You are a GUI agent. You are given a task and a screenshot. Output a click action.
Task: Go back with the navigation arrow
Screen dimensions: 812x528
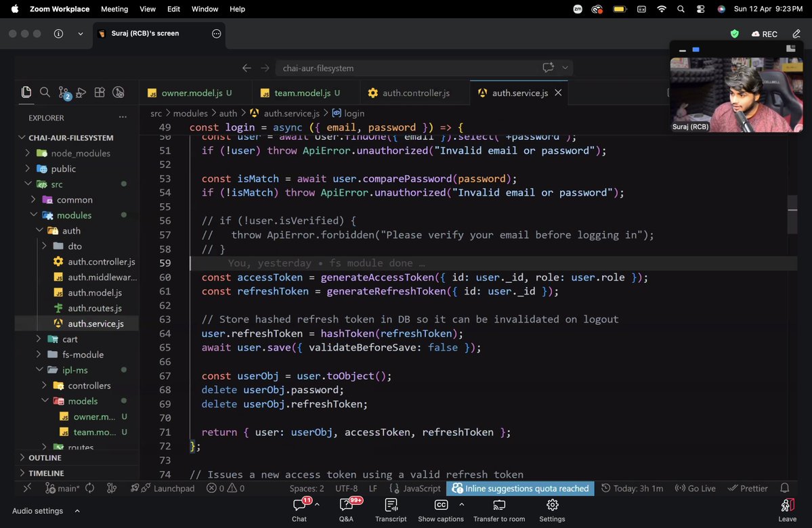[247, 68]
